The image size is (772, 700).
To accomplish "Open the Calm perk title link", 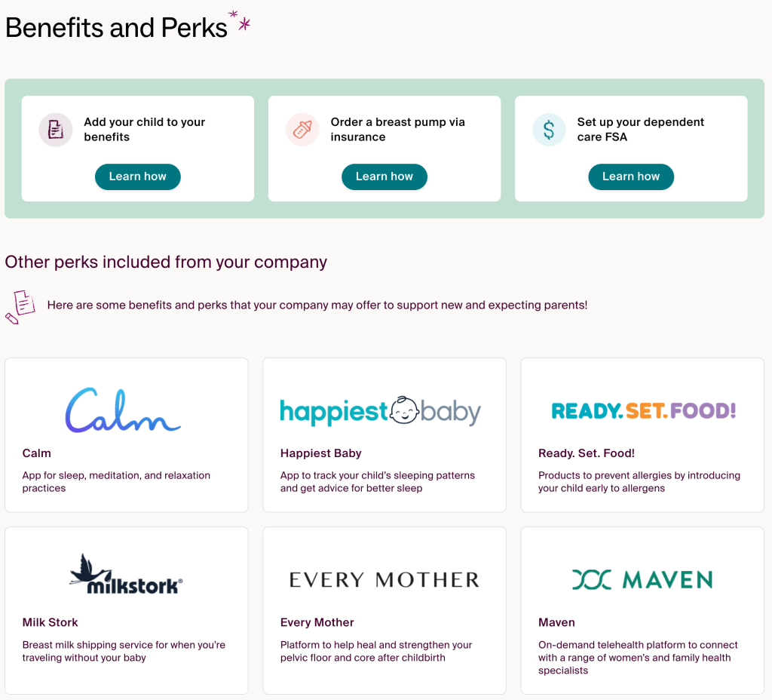I will 37,453.
